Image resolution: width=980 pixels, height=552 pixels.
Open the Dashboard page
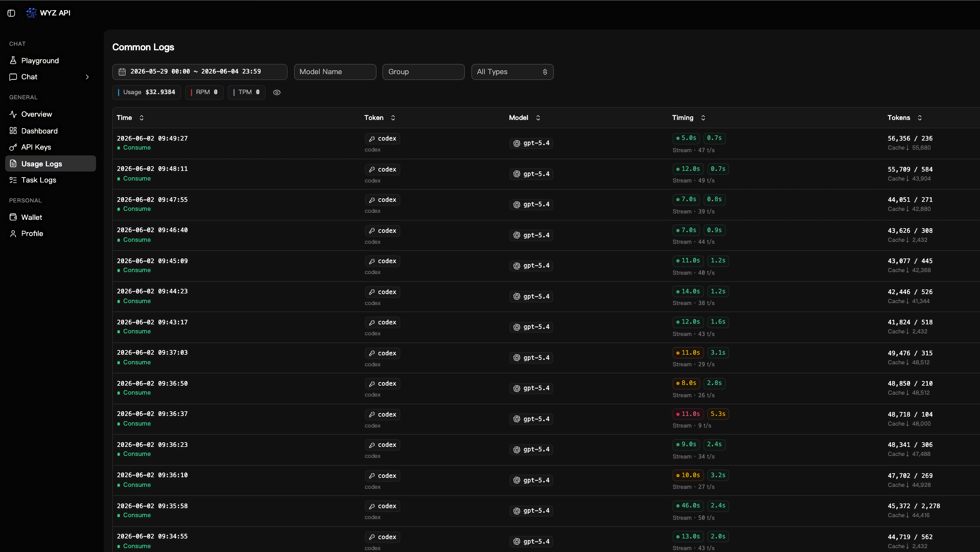tap(51, 131)
